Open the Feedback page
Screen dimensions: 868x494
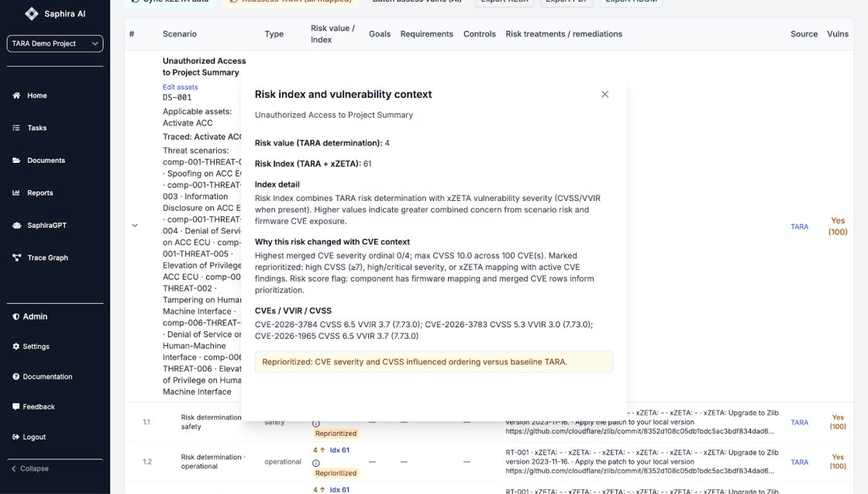pos(39,406)
